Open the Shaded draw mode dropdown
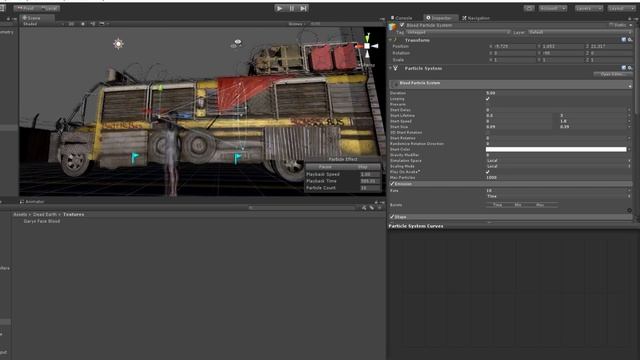Viewport: 640px width, 360px height. 43,24
